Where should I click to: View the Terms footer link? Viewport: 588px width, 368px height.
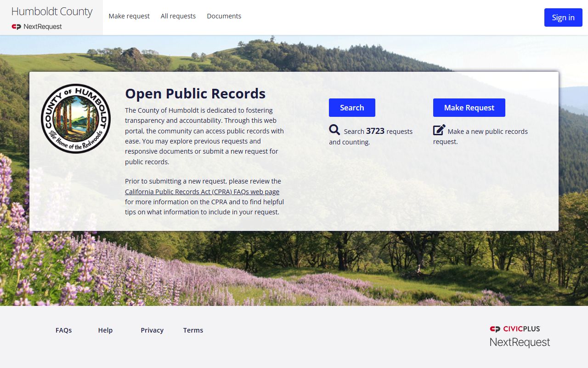point(193,330)
